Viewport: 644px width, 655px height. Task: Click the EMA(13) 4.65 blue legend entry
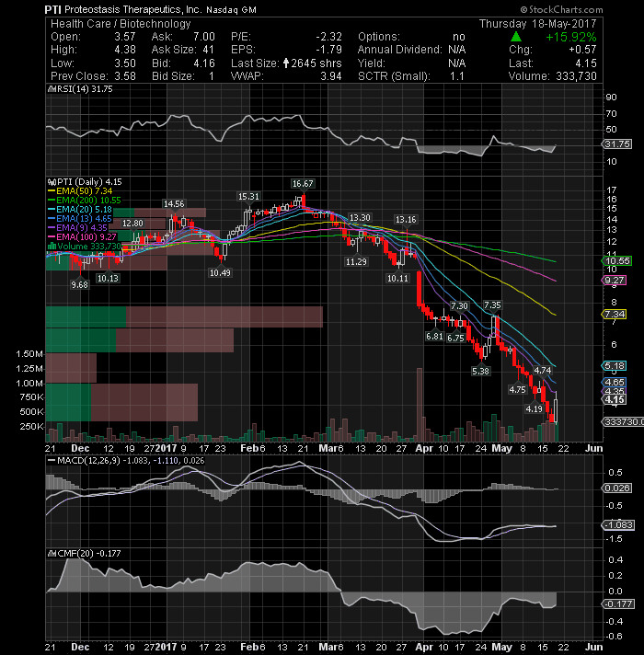point(80,218)
